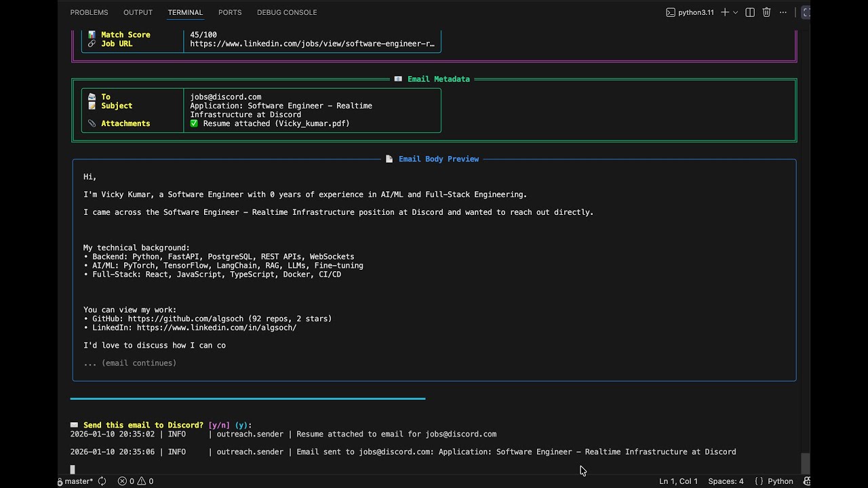Switch to the OUTPUT tab
This screenshot has width=868, height=488.
(x=138, y=12)
